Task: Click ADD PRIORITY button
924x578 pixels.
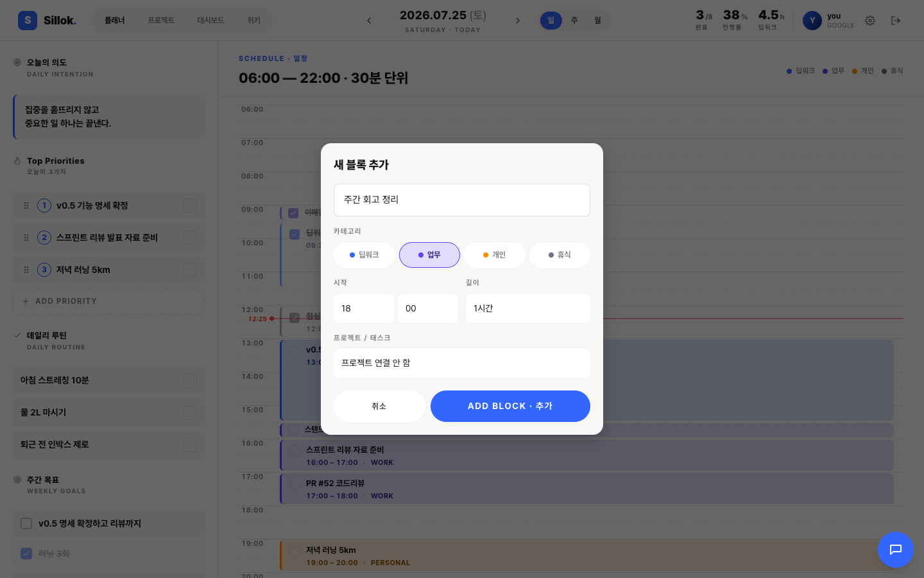Action: (108, 301)
